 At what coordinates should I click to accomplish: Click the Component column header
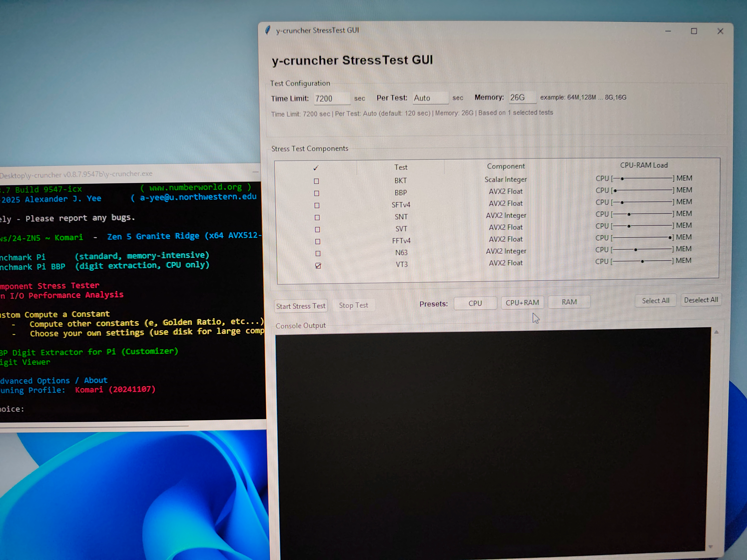[x=506, y=166]
